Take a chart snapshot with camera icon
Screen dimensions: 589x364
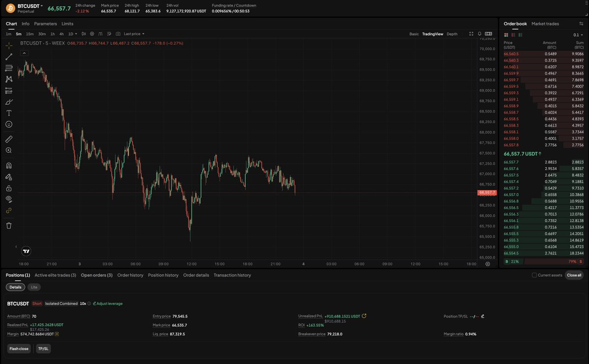point(118,34)
